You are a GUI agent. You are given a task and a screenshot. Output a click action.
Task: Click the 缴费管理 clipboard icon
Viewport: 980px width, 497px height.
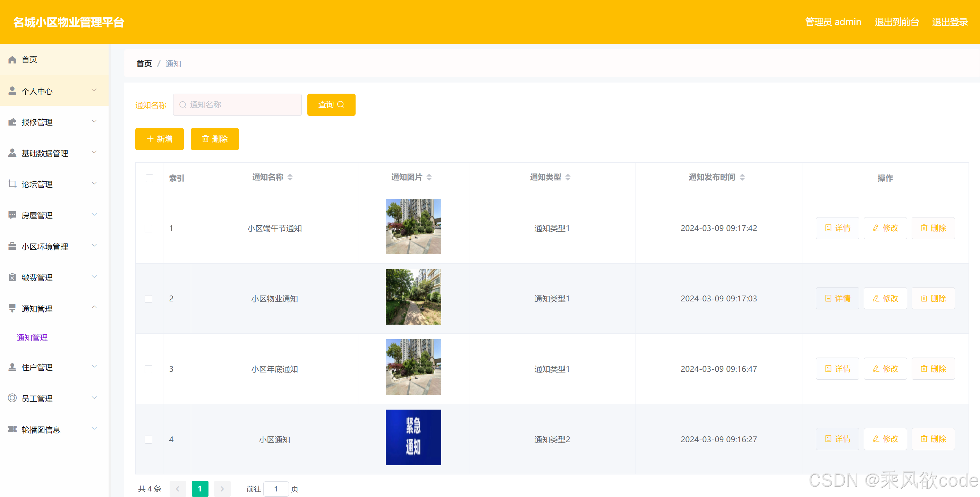[x=12, y=277]
